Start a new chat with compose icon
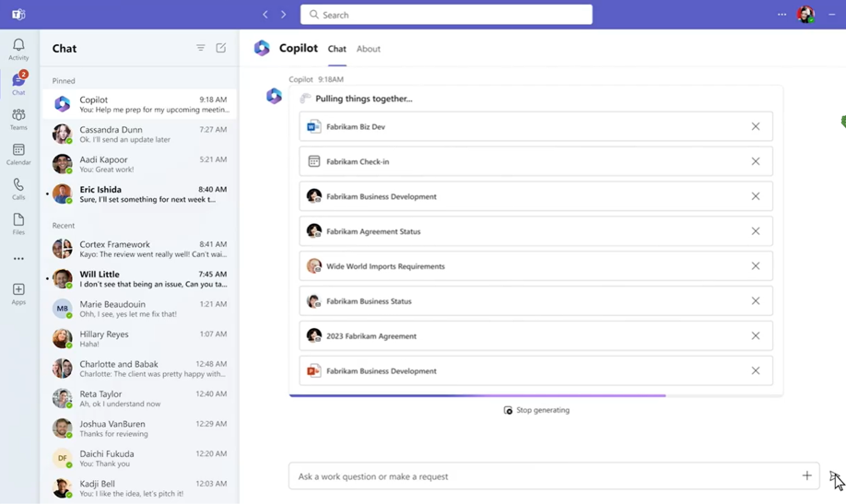Viewport: 846px width, 504px height. [x=221, y=48]
